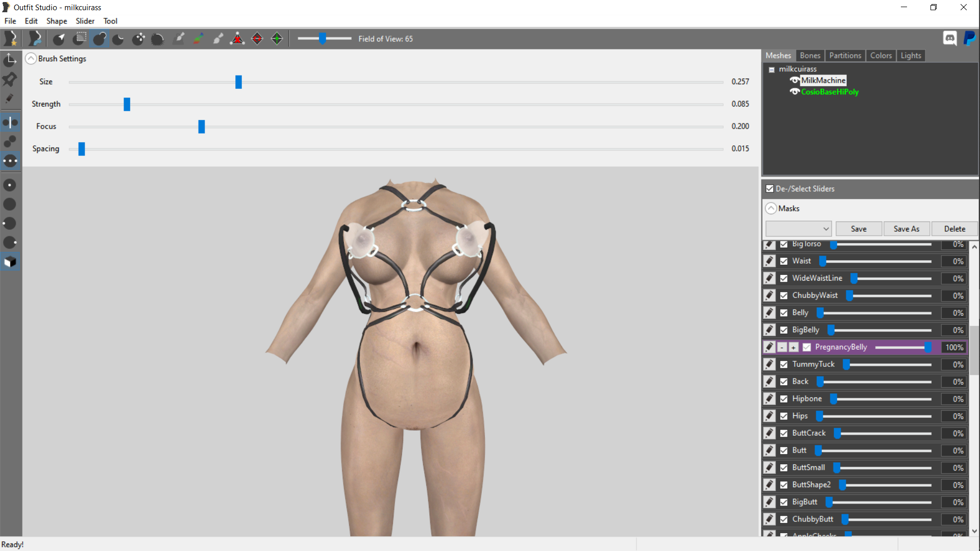The width and height of the screenshot is (980, 551).
Task: Click the brush Size slider track
Action: tap(396, 82)
